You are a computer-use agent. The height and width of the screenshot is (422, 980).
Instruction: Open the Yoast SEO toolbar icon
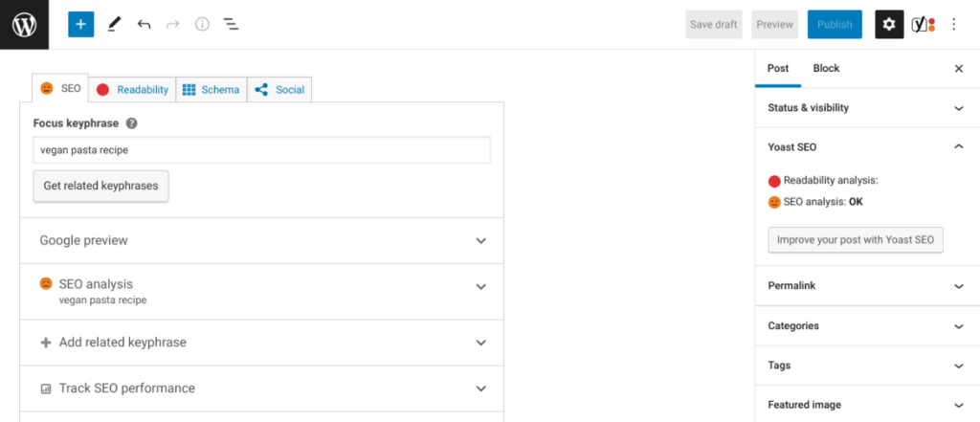click(923, 25)
